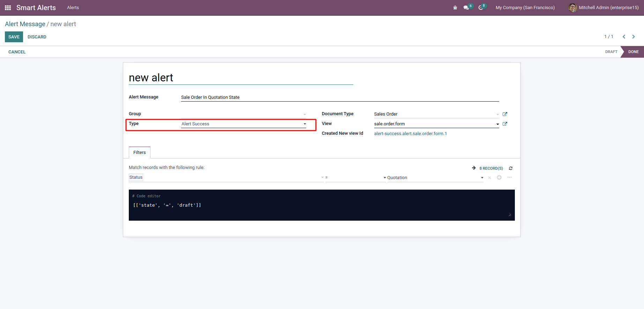Discard the changes
This screenshot has width=644, height=309.
37,37
